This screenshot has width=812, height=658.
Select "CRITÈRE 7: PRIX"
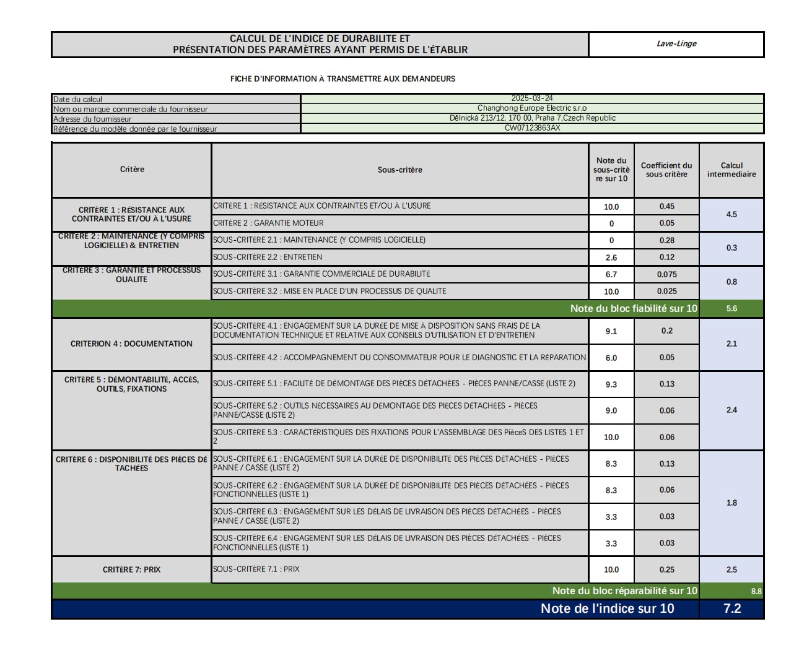click(x=131, y=569)
